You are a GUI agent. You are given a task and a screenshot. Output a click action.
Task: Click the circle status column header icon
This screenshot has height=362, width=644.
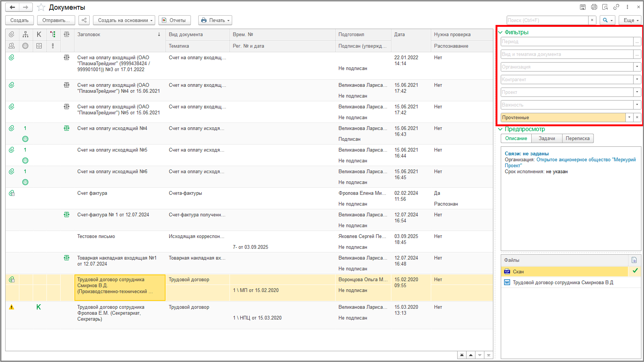(25, 46)
